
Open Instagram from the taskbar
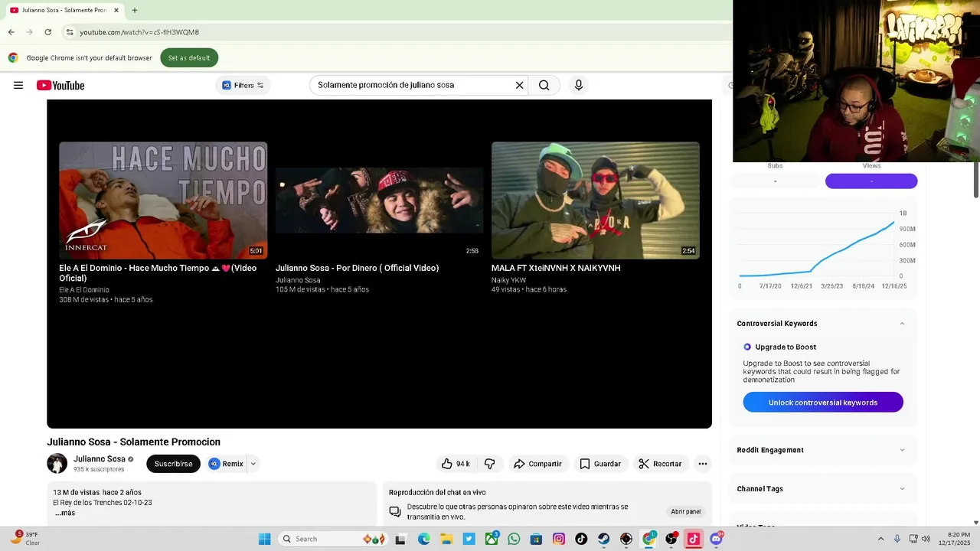(559, 539)
